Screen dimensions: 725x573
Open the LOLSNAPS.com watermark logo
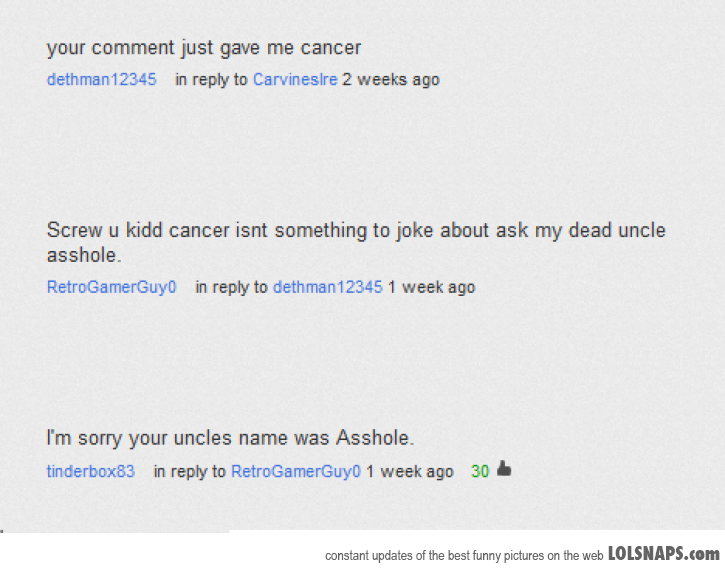pyautogui.click(x=664, y=554)
